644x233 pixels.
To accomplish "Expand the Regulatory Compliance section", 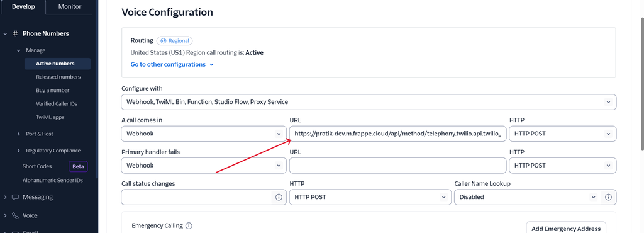I will tap(18, 151).
